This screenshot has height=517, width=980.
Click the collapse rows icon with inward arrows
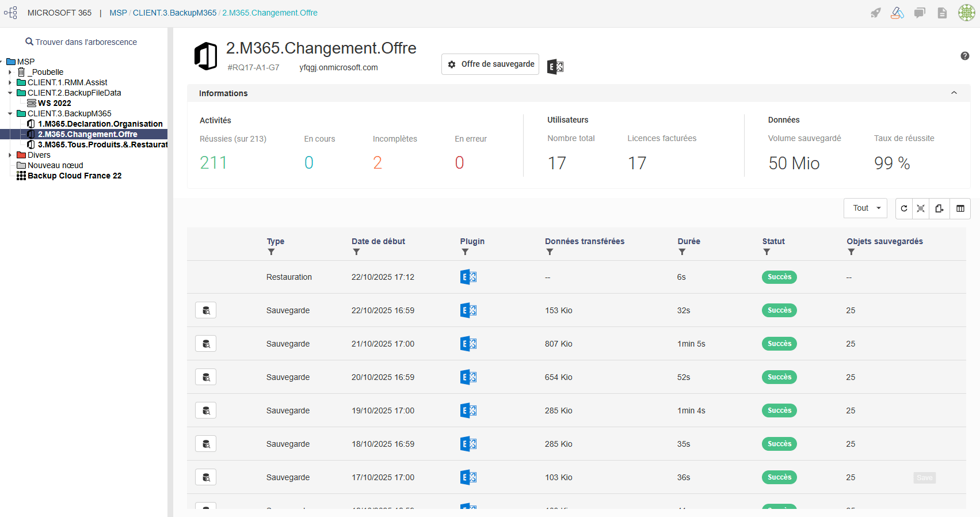click(921, 208)
